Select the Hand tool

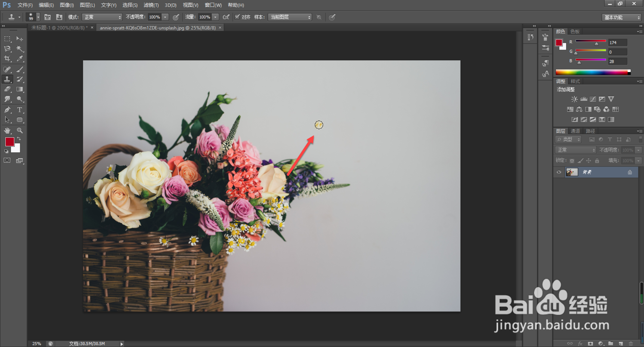tap(7, 130)
